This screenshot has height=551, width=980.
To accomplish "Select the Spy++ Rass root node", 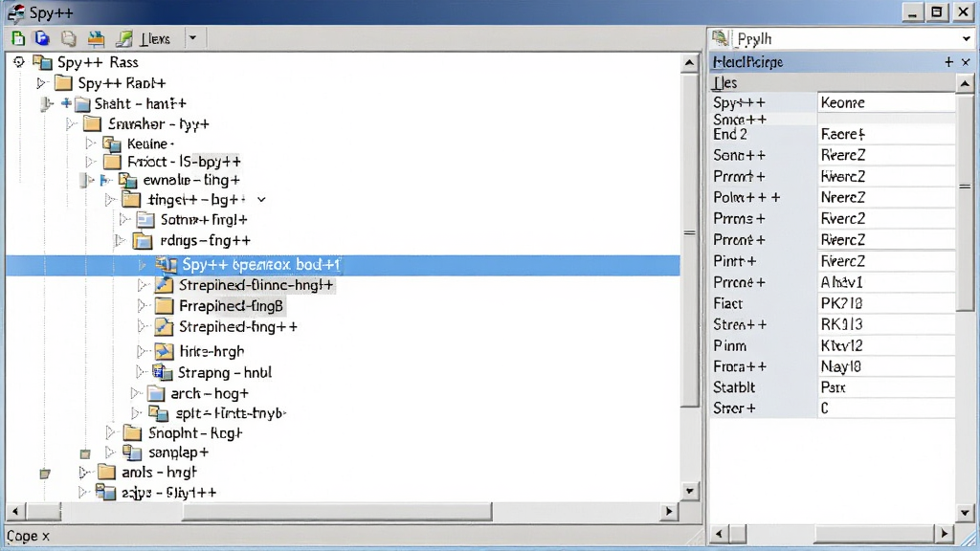I will click(98, 62).
